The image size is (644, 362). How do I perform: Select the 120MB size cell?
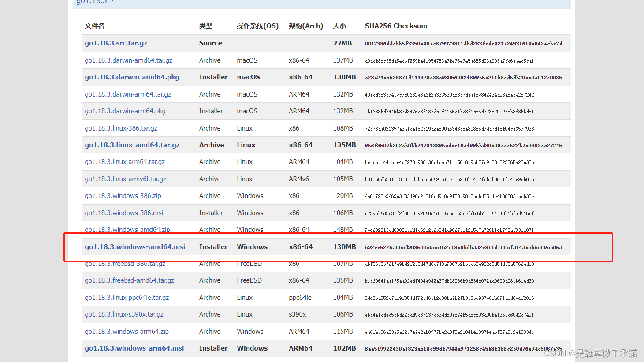pos(343,196)
